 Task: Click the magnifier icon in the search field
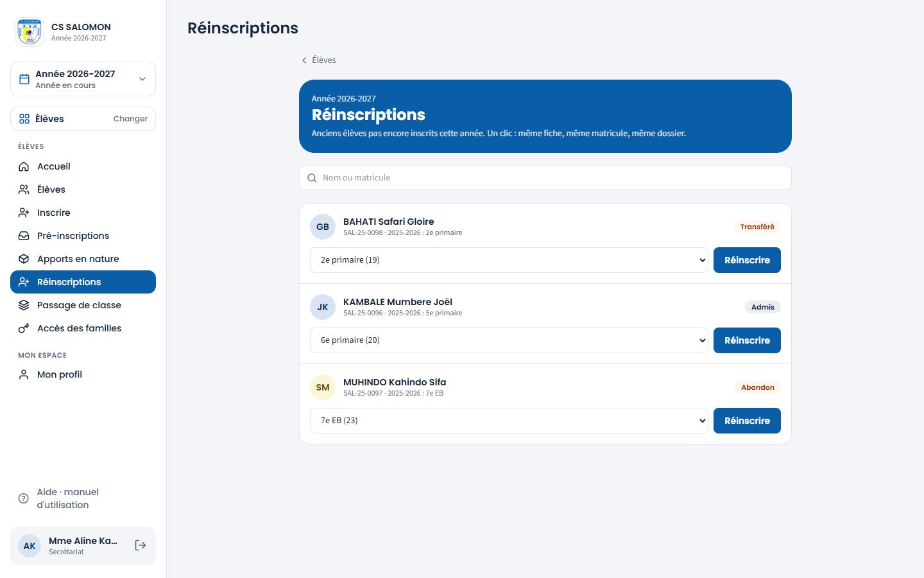coord(312,178)
